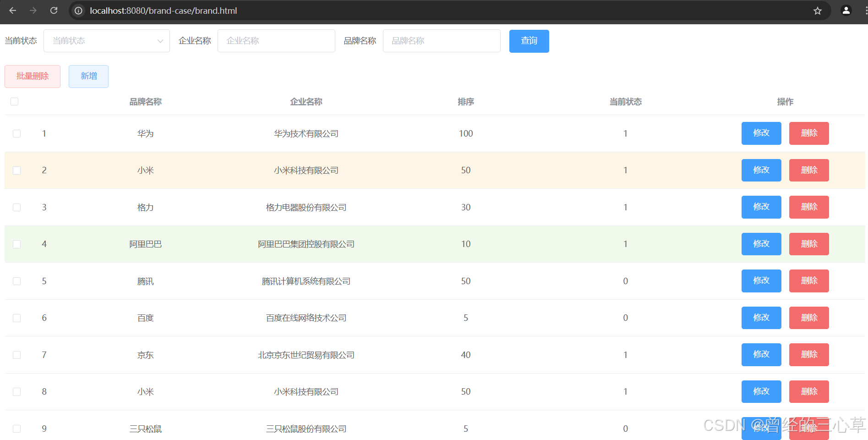This screenshot has height=440, width=868.
Task: Click the sort value 100 for 华为
Action: click(466, 134)
